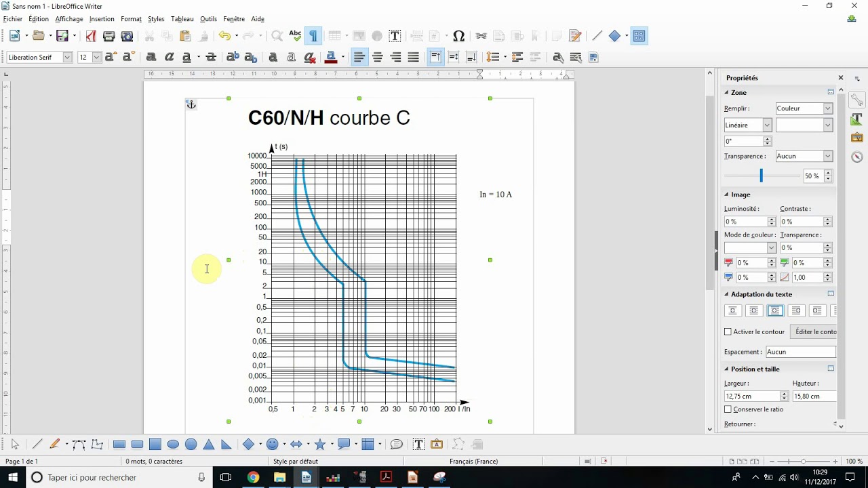Viewport: 868px width, 488px height.
Task: Align Left paragraph toggle
Action: coord(359,58)
